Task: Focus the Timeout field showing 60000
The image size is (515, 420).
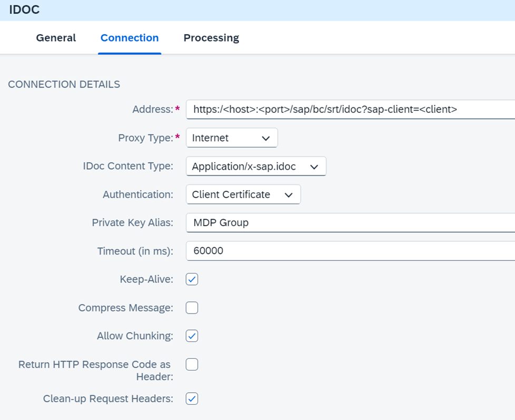Action: [348, 251]
